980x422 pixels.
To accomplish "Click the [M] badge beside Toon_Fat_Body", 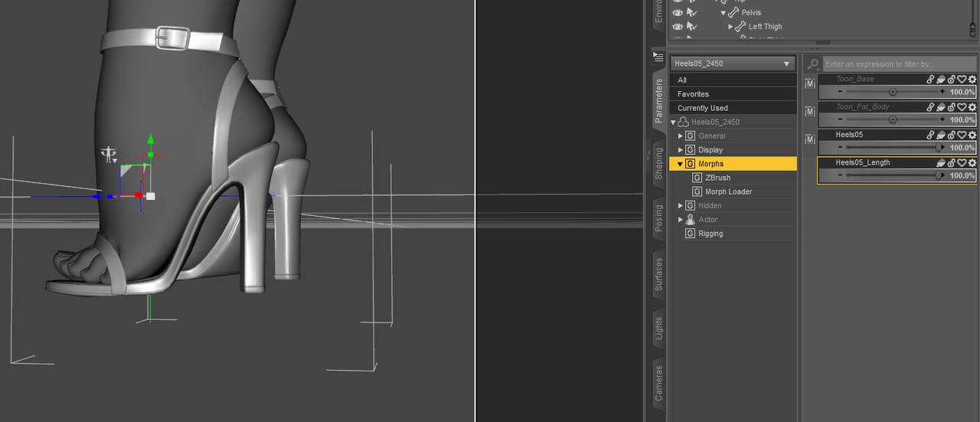I will [x=810, y=112].
